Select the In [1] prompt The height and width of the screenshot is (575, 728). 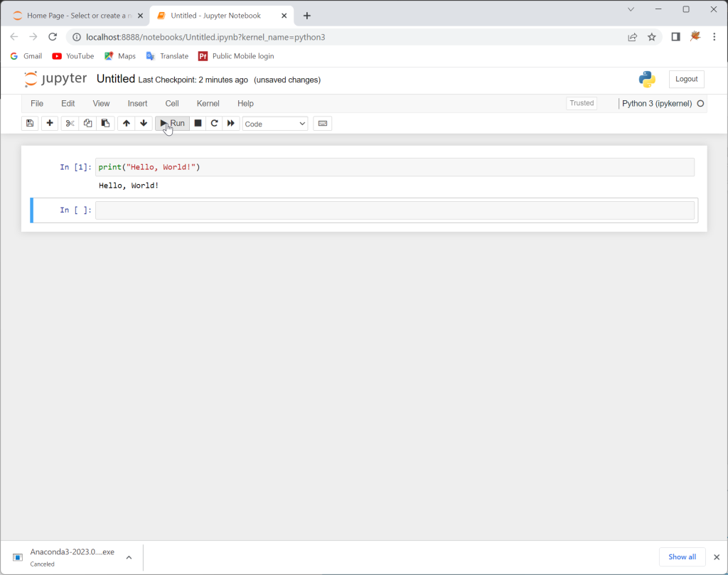coord(75,167)
